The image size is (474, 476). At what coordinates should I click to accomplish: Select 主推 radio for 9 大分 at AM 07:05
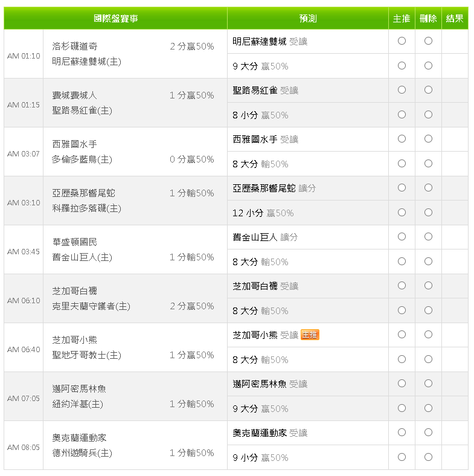[402, 408]
